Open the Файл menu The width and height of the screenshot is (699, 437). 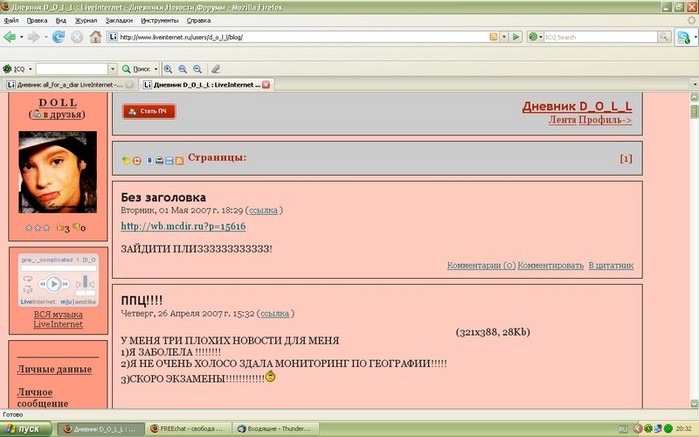pyautogui.click(x=11, y=21)
